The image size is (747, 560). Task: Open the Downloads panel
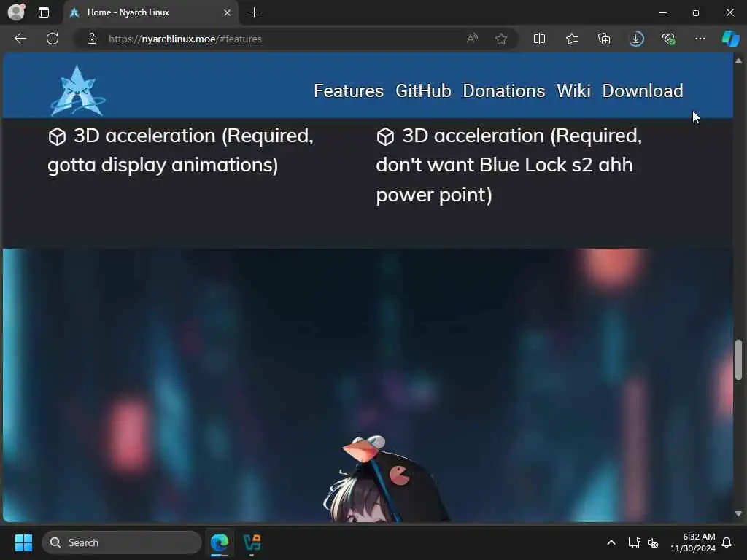(636, 39)
